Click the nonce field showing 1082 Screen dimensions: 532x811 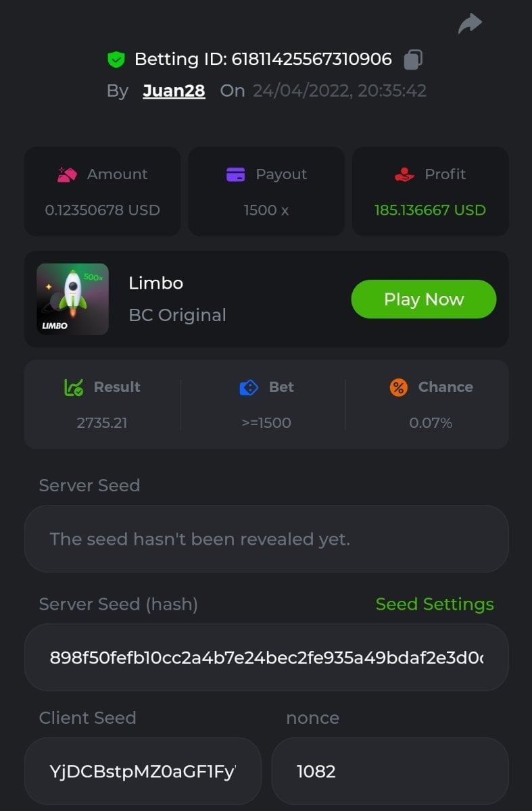[389, 771]
